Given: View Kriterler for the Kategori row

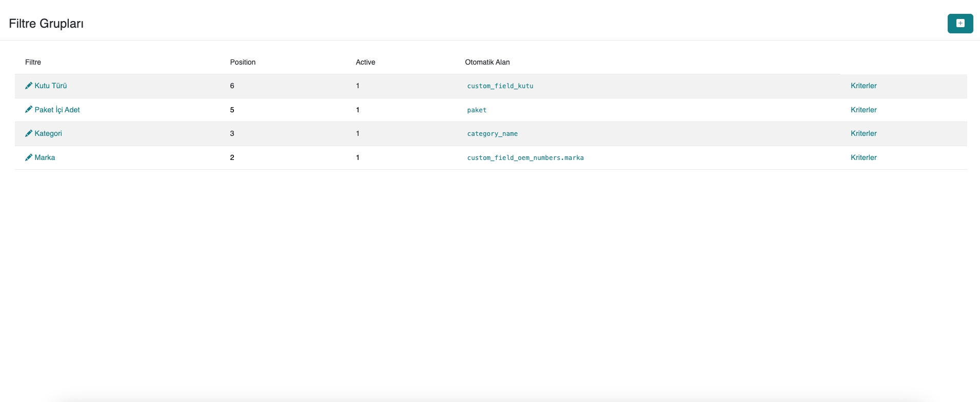Looking at the screenshot, I should pos(864,133).
